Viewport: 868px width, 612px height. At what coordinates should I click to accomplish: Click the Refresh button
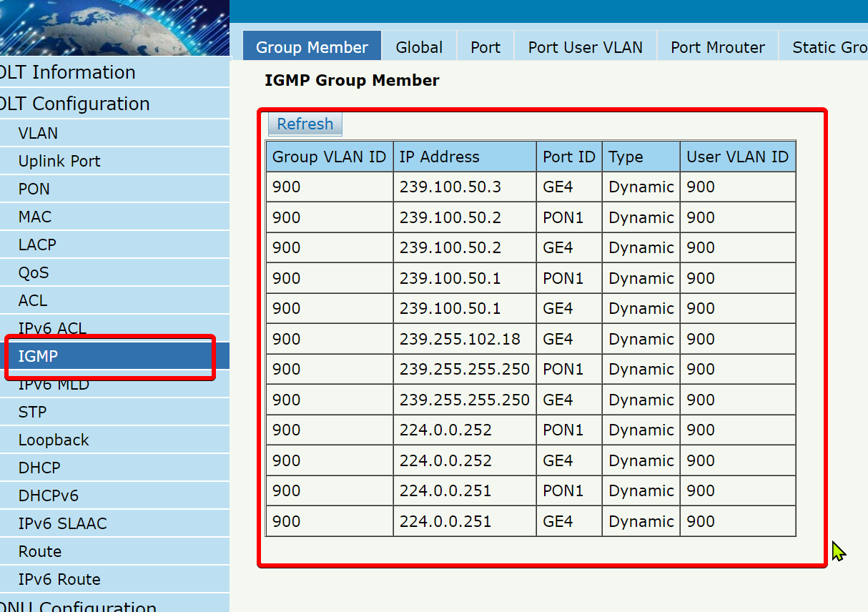[305, 124]
